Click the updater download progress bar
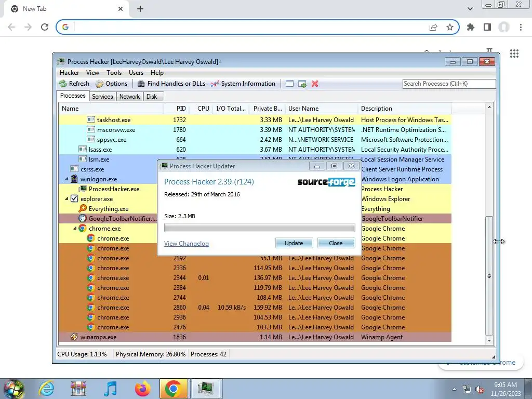Viewport: 532px width, 399px height. pyautogui.click(x=260, y=228)
